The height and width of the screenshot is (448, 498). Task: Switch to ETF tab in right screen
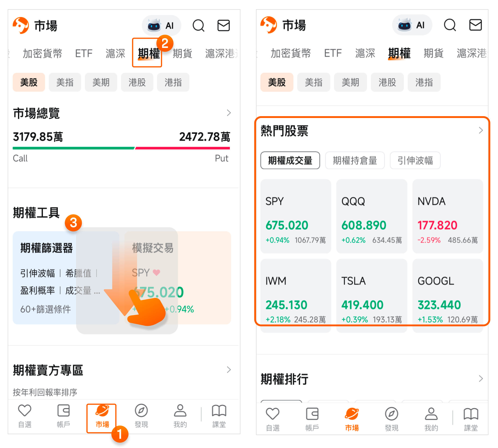pos(333,53)
